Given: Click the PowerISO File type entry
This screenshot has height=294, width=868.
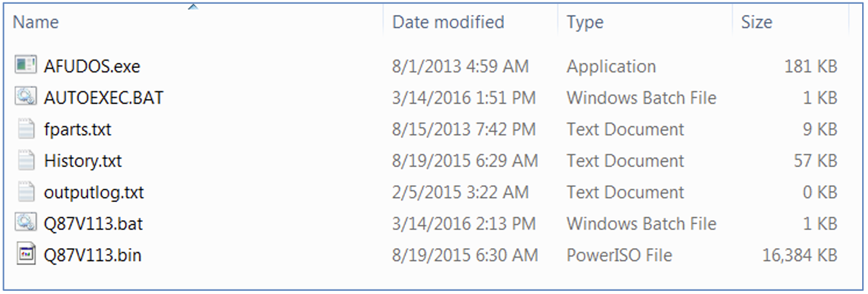Looking at the screenshot, I should coord(620,255).
